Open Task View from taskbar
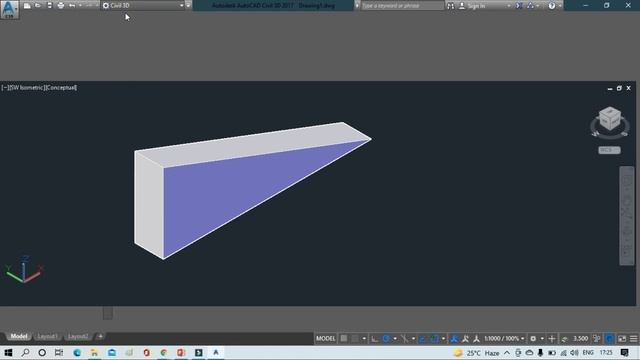Image resolution: width=640 pixels, height=360 pixels. click(59, 353)
